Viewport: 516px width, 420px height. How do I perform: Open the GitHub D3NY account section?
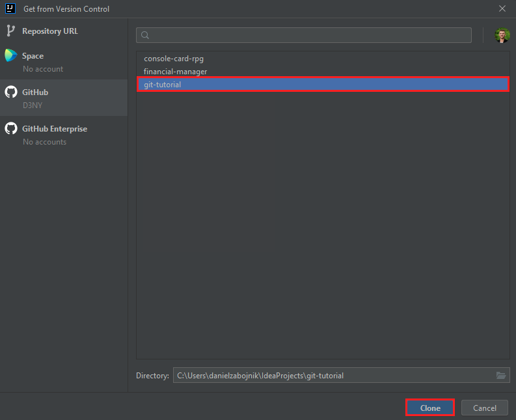pyautogui.click(x=64, y=98)
